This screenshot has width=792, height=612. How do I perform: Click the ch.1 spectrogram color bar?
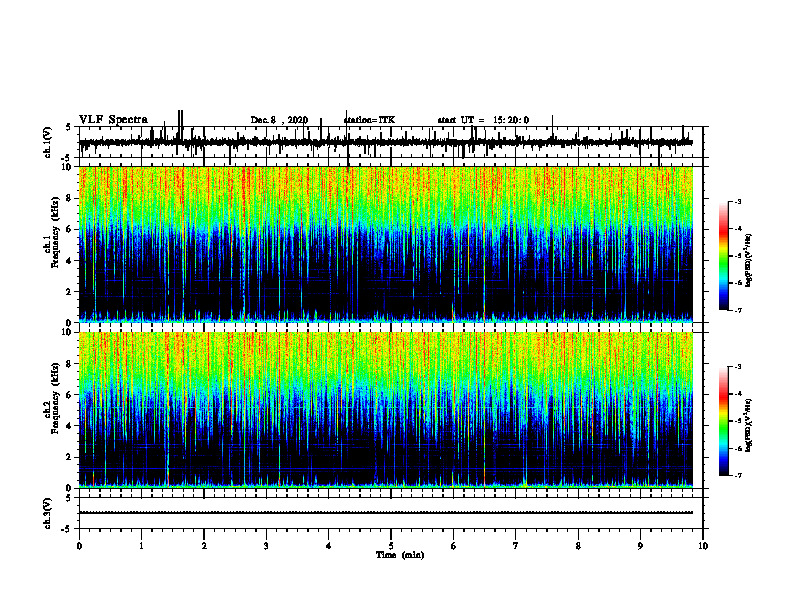(x=724, y=256)
